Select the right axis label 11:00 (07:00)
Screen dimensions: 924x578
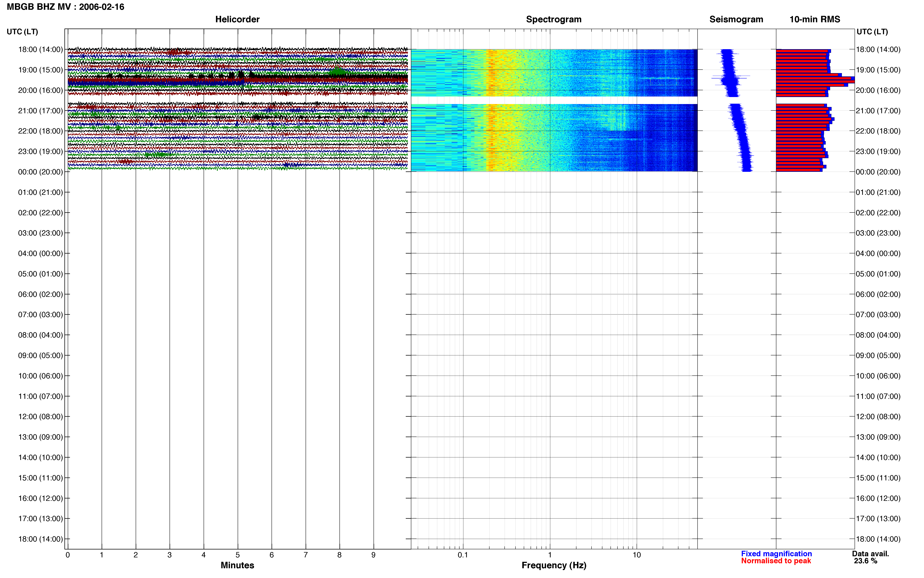(x=878, y=396)
